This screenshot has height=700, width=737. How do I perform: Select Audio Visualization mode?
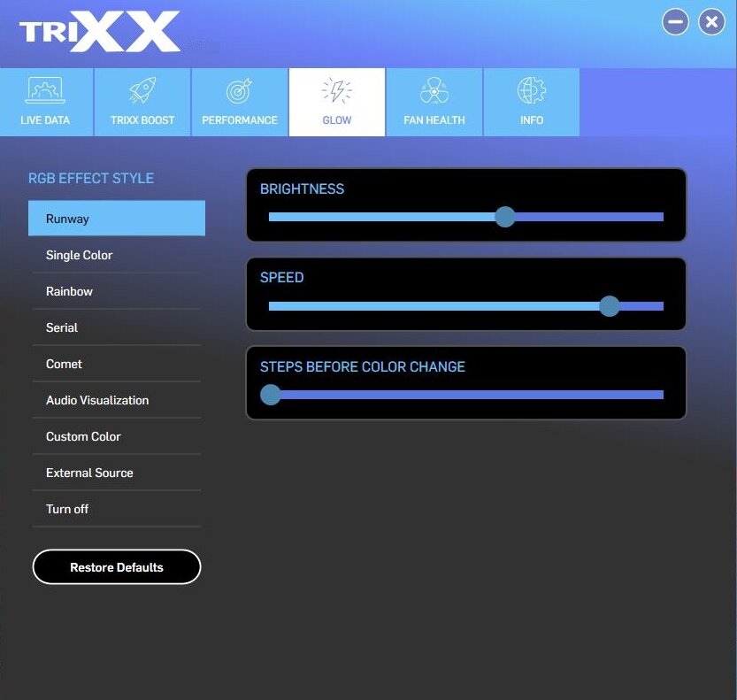tap(116, 400)
